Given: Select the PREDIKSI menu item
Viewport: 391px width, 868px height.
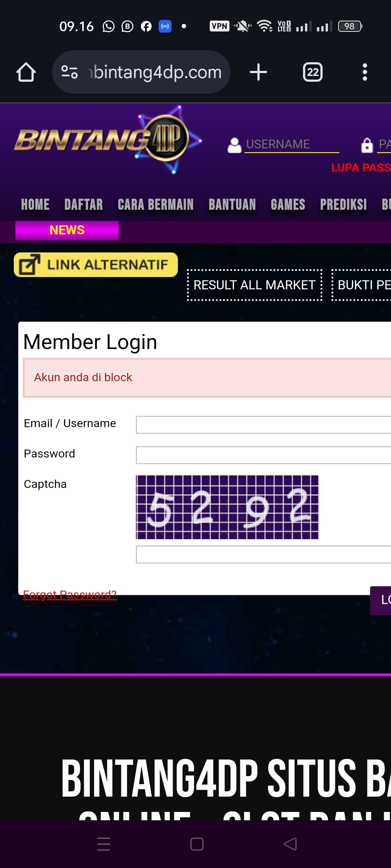Looking at the screenshot, I should click(343, 205).
